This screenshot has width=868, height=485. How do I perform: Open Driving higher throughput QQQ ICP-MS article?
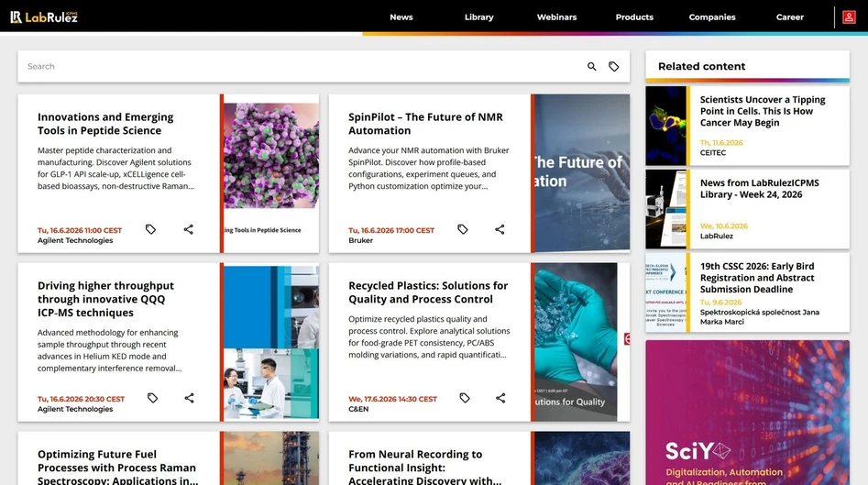click(105, 299)
